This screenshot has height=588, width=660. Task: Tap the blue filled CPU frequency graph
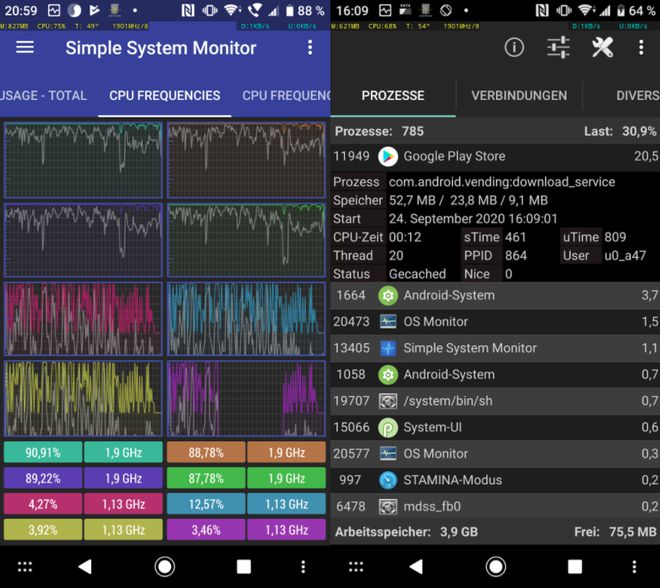[246, 319]
